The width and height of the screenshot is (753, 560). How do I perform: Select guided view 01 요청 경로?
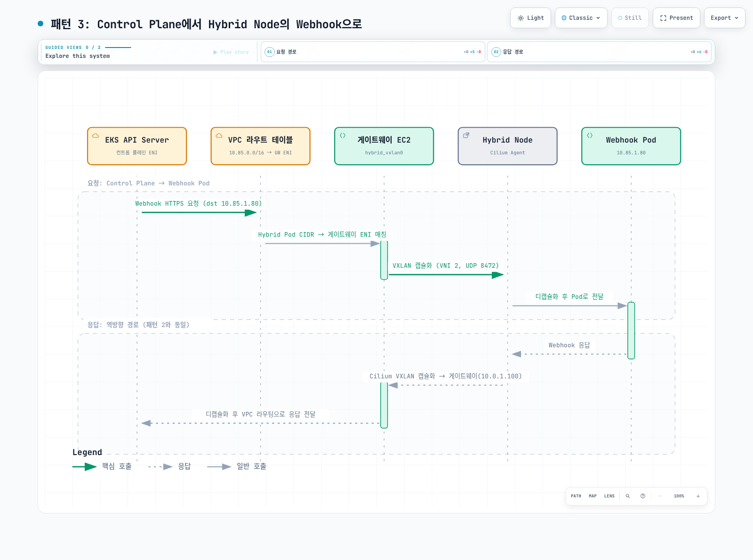[373, 52]
